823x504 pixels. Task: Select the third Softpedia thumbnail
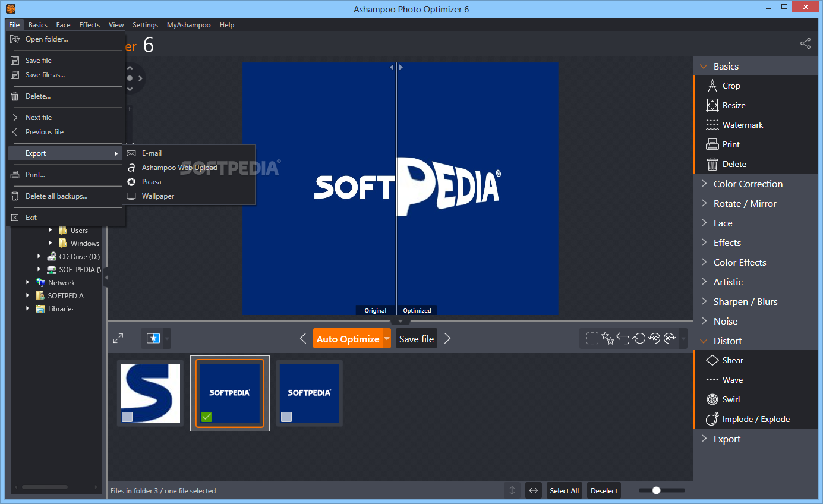coord(310,393)
